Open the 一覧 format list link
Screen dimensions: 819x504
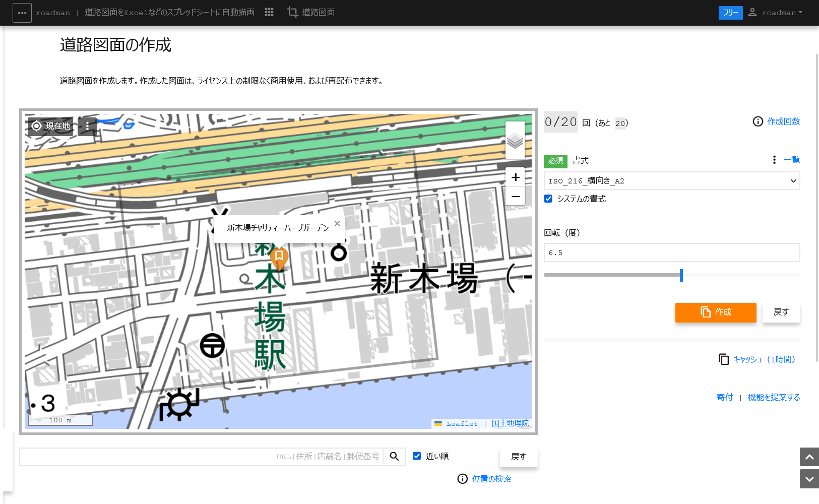pos(792,160)
